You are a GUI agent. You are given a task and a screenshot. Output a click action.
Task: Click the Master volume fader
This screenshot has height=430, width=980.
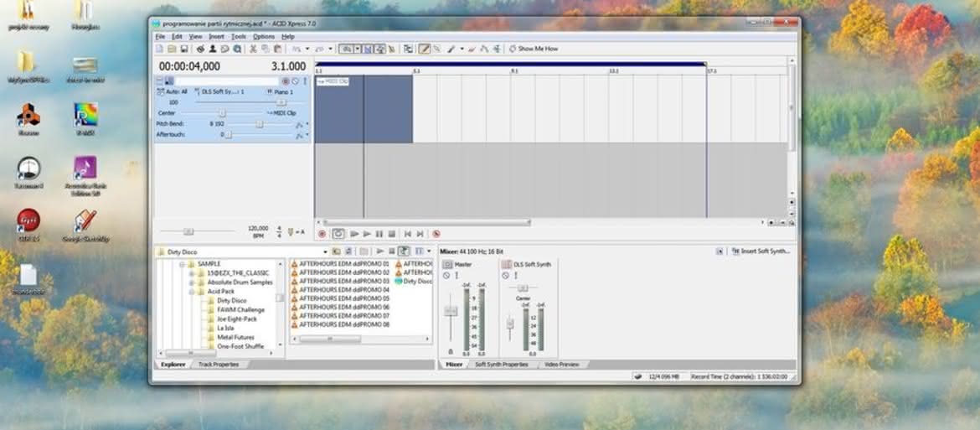click(450, 310)
